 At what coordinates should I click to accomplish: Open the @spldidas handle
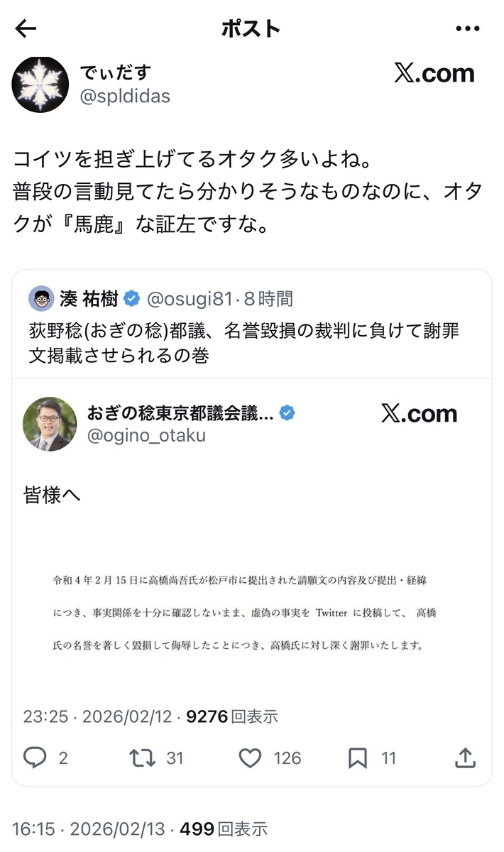tap(125, 97)
